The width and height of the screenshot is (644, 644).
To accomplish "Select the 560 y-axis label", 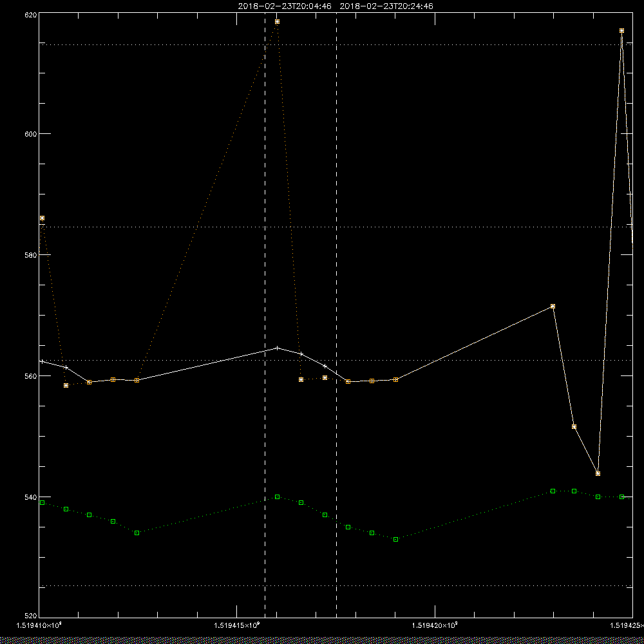I will click(x=31, y=376).
